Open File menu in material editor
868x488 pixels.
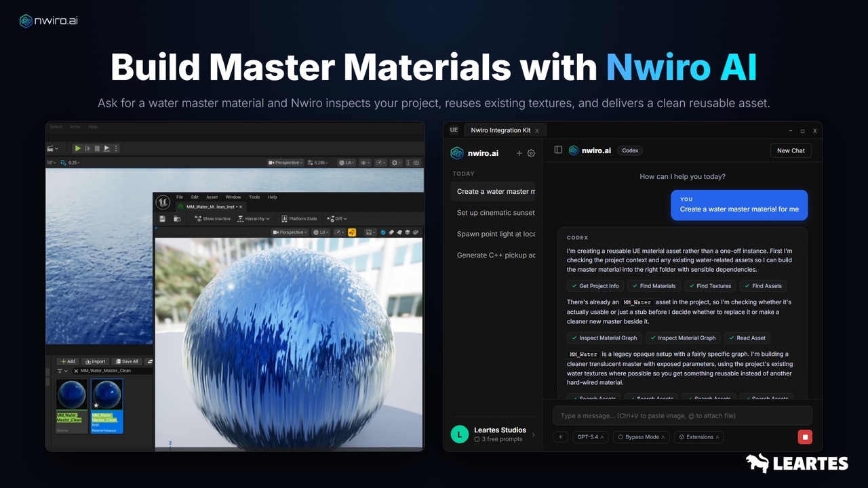pos(180,197)
